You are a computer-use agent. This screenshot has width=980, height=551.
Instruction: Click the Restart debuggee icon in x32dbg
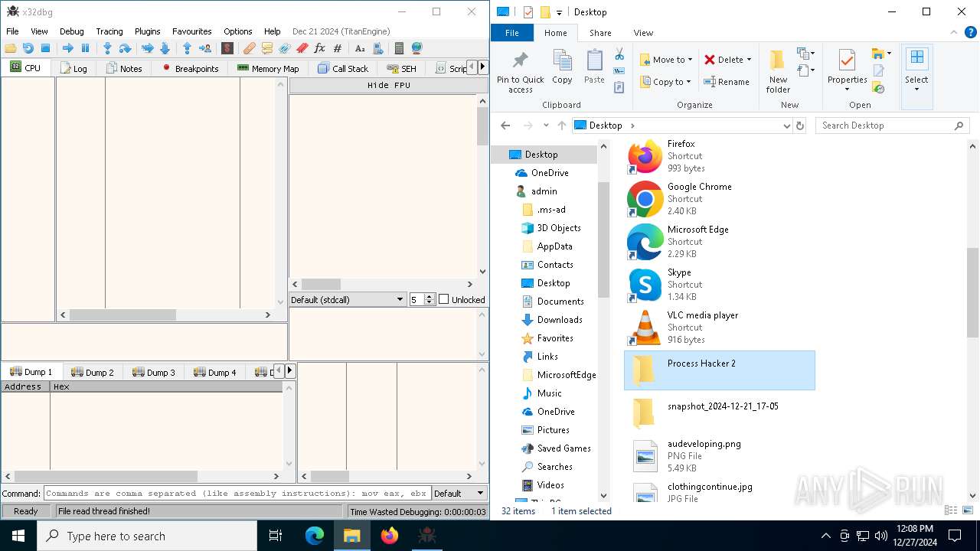coord(28,48)
